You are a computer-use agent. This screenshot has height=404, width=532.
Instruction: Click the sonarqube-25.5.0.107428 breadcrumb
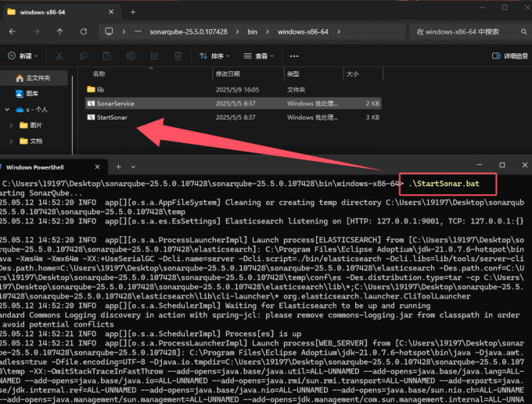tap(189, 31)
